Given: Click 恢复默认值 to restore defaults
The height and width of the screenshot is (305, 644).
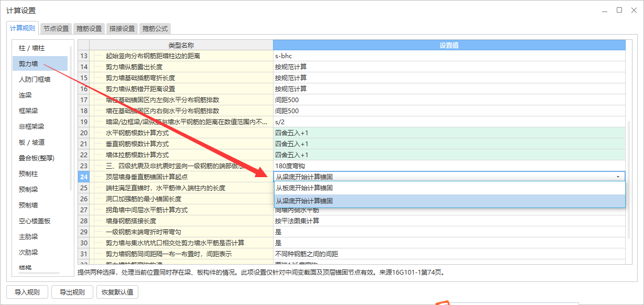Looking at the screenshot, I should pyautogui.click(x=117, y=292).
